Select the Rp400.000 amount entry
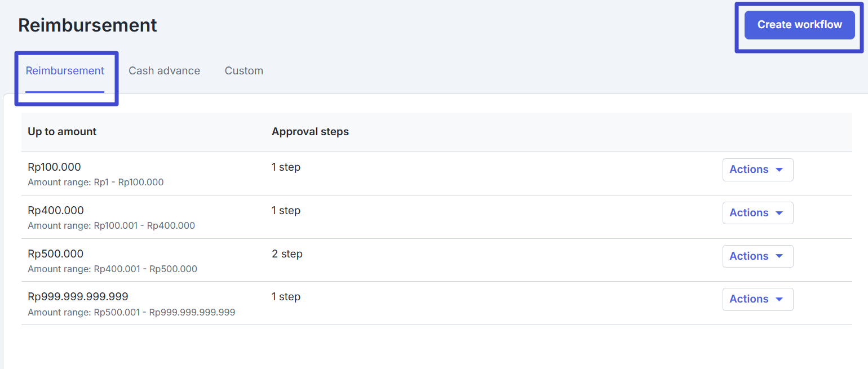 (x=55, y=211)
